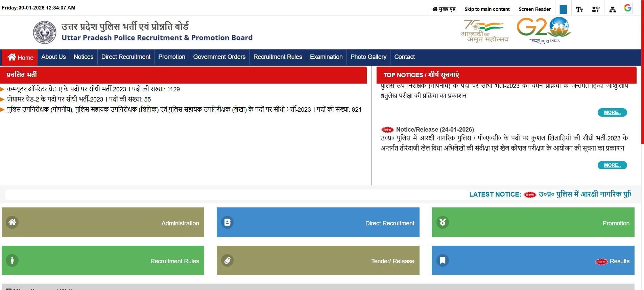The image size is (644, 290).
Task: Open the About Us menu
Action: tap(53, 57)
